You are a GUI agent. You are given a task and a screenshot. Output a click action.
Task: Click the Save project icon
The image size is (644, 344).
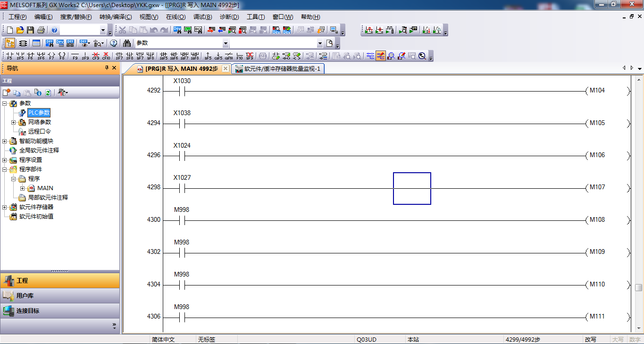tap(30, 30)
